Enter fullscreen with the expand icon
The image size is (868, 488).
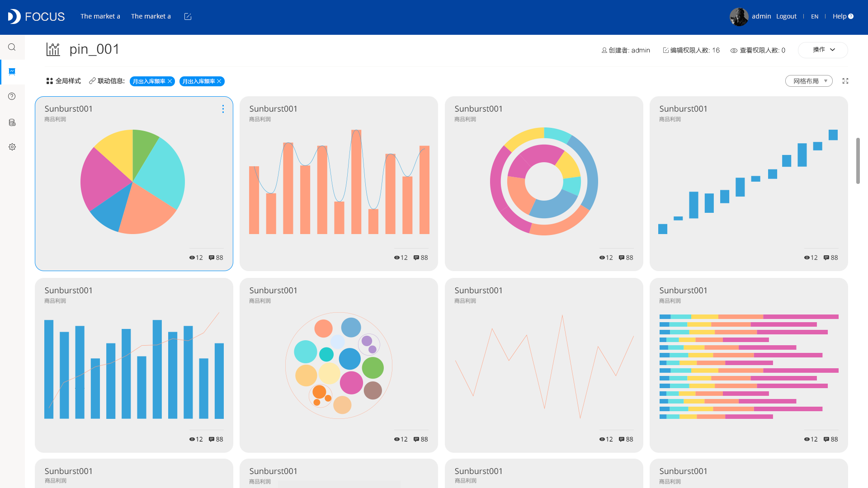click(x=845, y=81)
